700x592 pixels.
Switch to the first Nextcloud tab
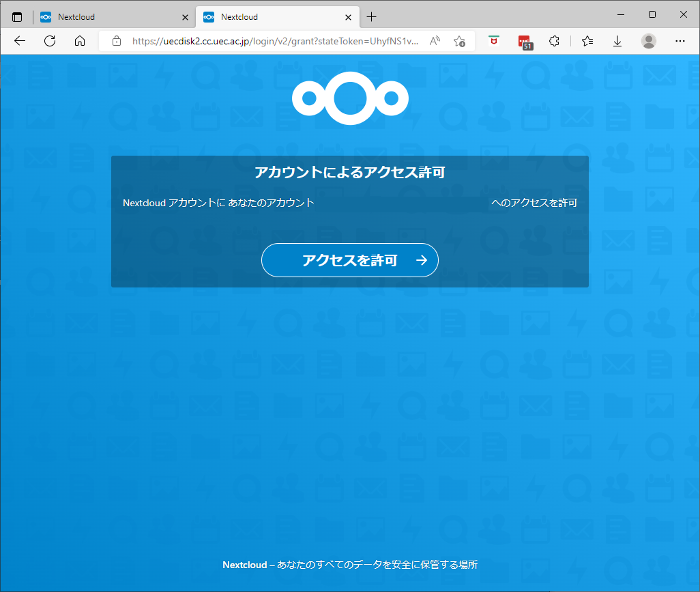click(x=114, y=17)
